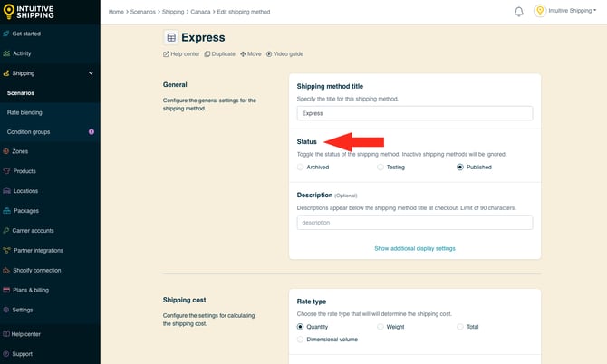
Task: Choose Dimensional volume rate type
Action: (x=300, y=340)
